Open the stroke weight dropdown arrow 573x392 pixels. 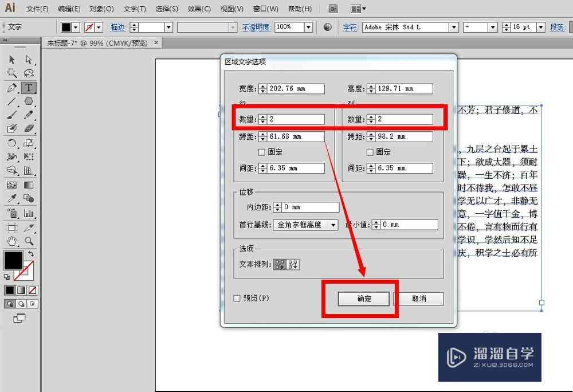point(168,27)
